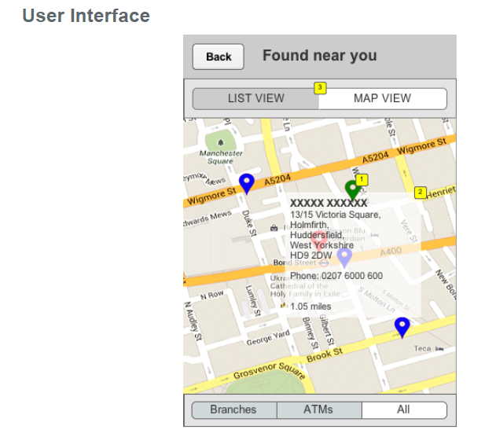
Task: Click the Grosvenor Square map label
Action: [x=270, y=371]
